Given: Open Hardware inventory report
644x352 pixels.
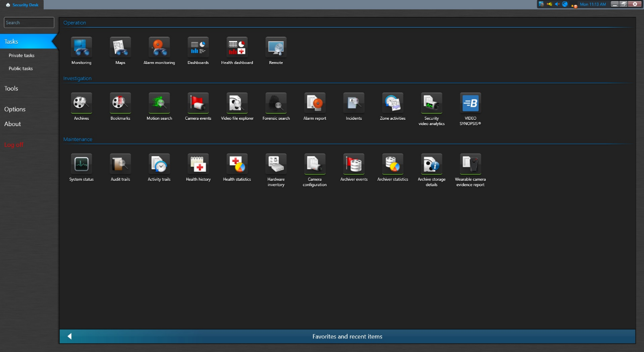Looking at the screenshot, I should [x=276, y=170].
